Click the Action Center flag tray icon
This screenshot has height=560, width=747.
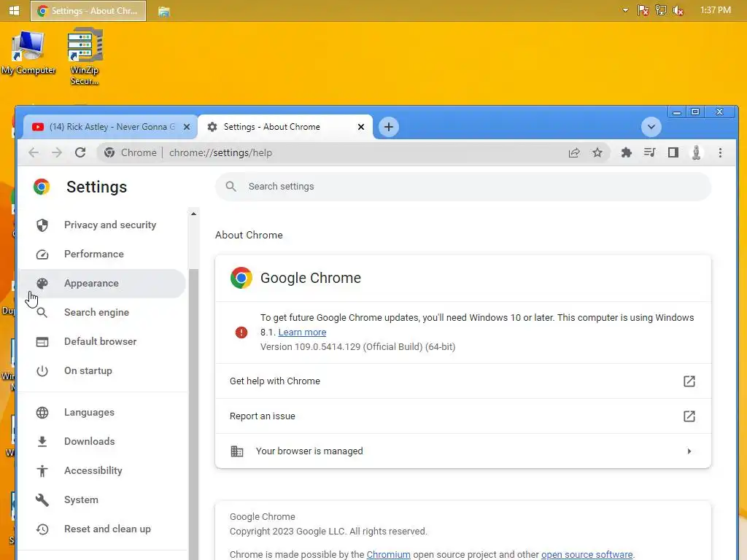click(x=643, y=10)
